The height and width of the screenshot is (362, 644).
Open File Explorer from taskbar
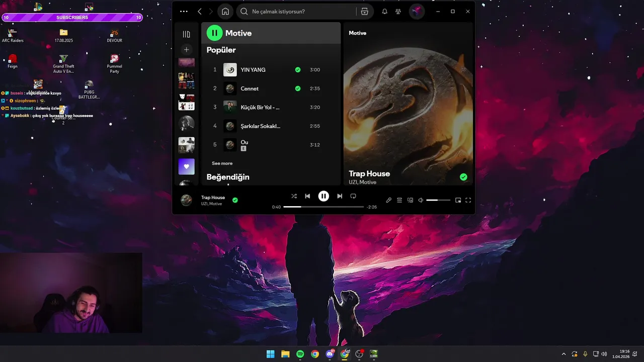(285, 354)
